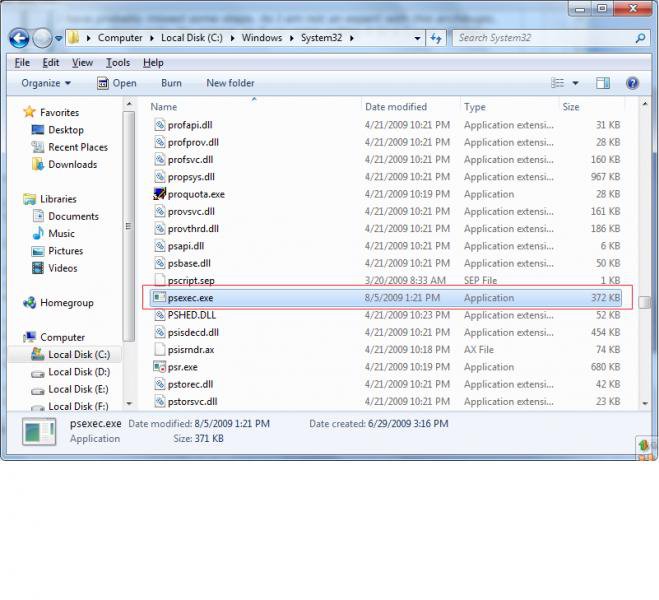Click the file list scroll down arrow

(x=645, y=403)
